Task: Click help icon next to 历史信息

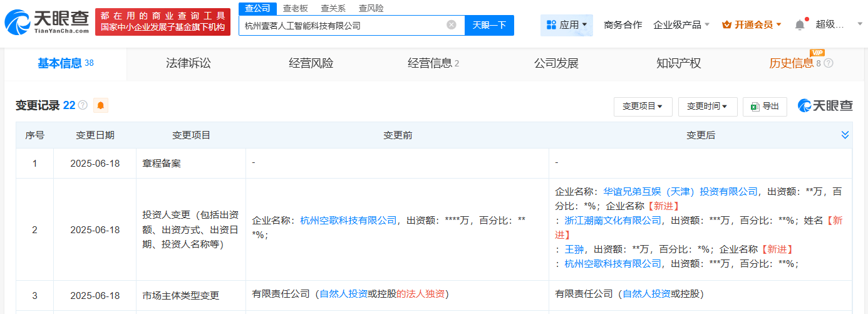Action: [x=829, y=63]
